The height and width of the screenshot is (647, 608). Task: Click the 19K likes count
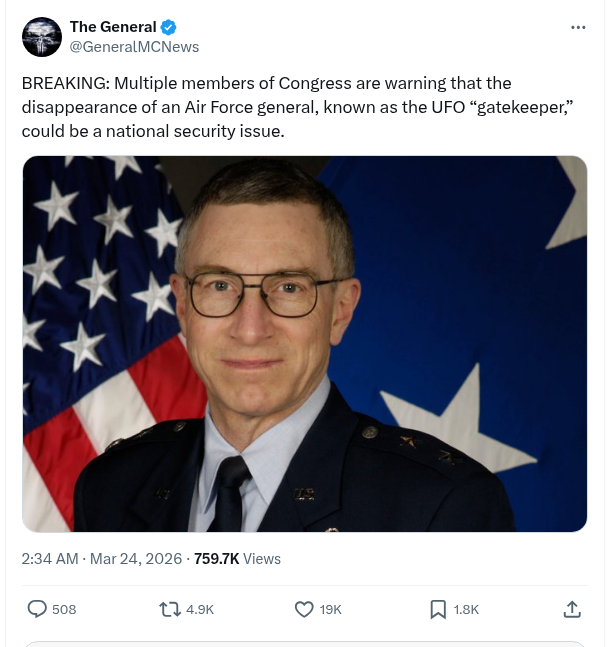(x=331, y=609)
